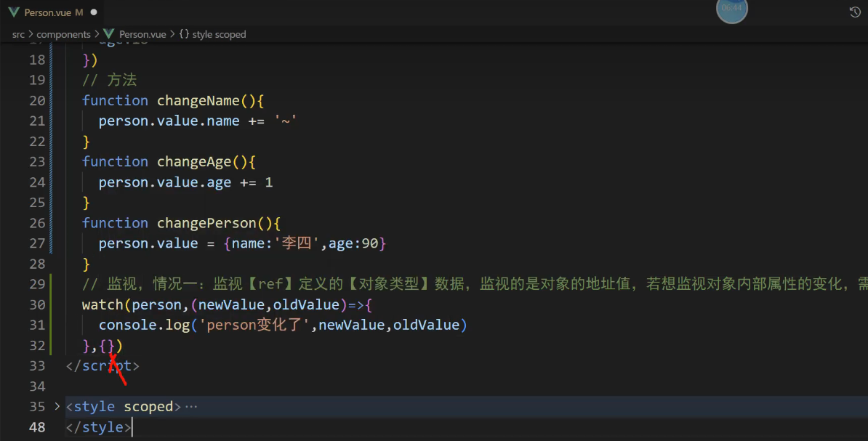The image size is (868, 441).
Task: Click line number 23 in the gutter
Action: 37,161
